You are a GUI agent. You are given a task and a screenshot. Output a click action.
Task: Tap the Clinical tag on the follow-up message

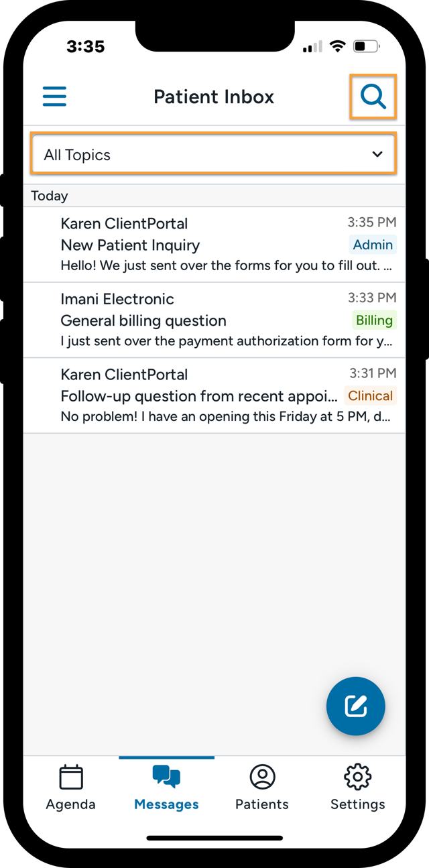tap(370, 396)
